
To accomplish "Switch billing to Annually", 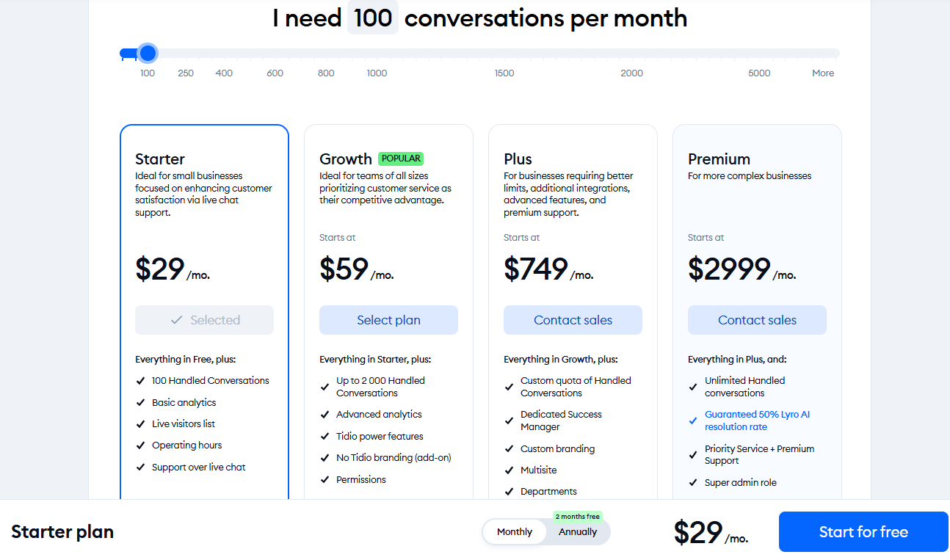I will coord(577,532).
